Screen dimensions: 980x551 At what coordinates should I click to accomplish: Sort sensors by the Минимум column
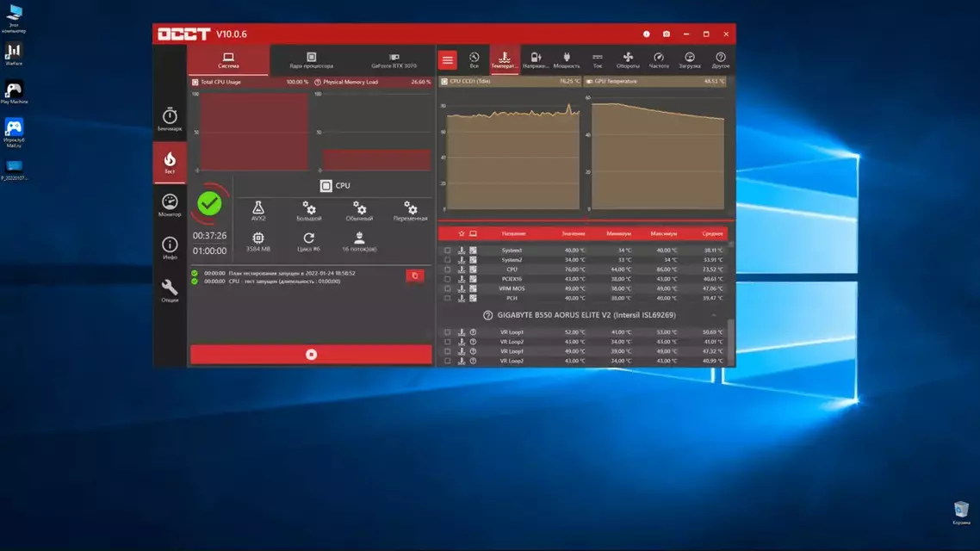pos(619,233)
